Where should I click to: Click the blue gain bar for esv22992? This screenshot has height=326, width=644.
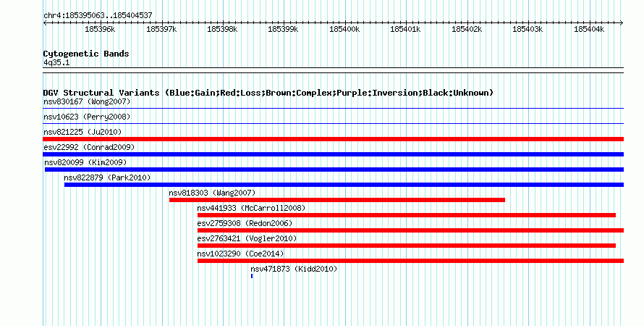(x=333, y=154)
